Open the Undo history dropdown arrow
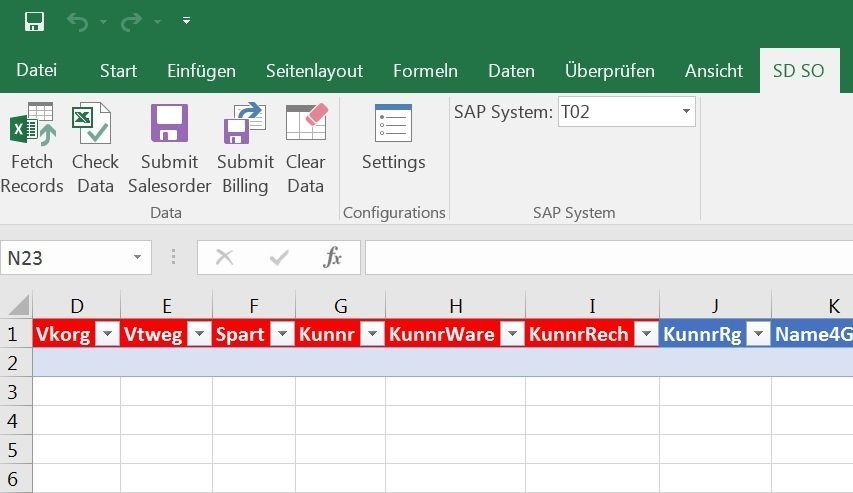Viewport: 853px width, 493px height. coord(103,22)
